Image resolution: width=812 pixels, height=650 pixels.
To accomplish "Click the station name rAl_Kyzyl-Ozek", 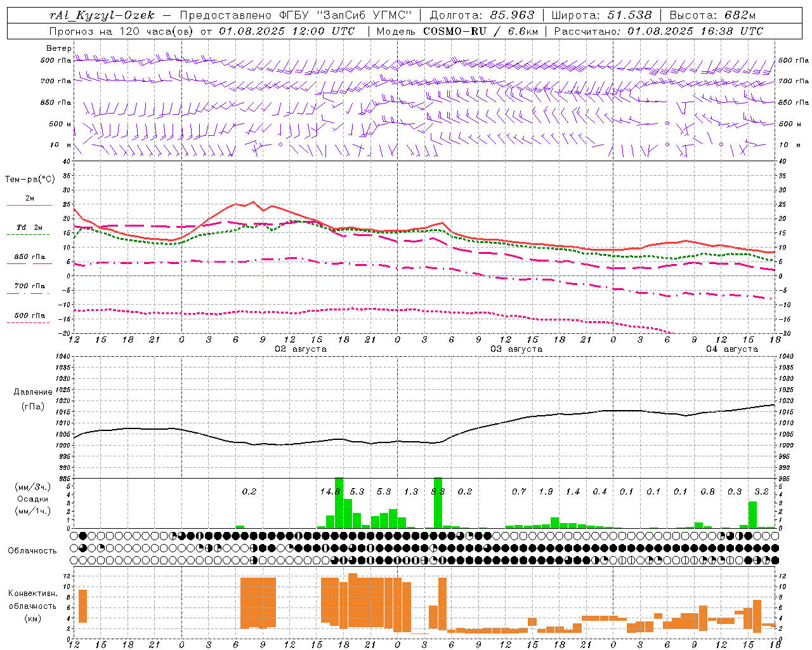I will (x=101, y=15).
